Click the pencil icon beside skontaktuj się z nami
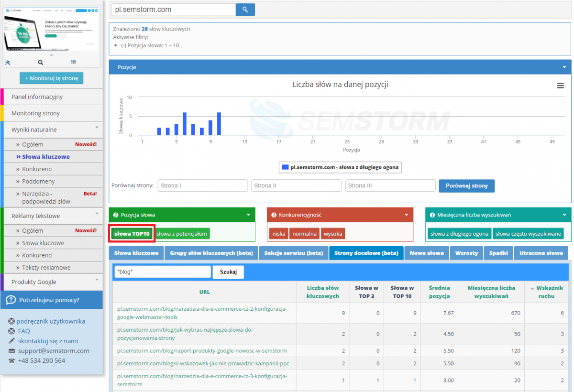574x392 pixels. click(x=11, y=341)
